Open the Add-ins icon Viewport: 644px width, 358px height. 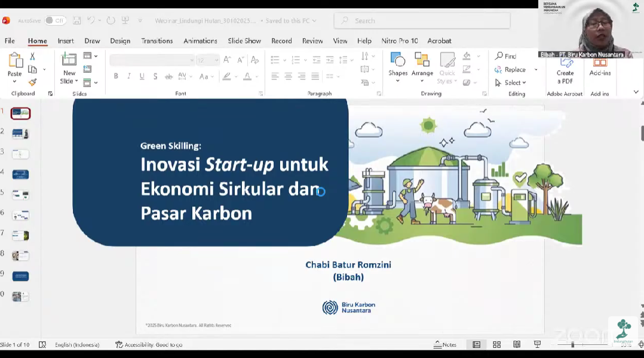[600, 63]
